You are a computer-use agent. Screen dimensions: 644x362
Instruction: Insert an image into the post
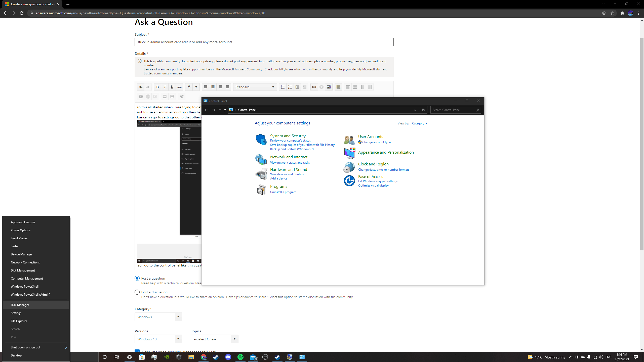pos(329,87)
